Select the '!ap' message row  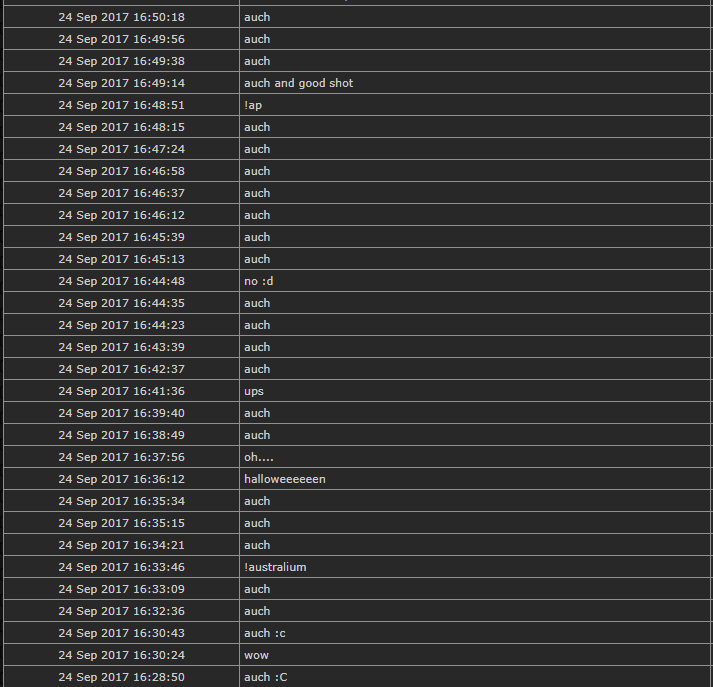(357, 105)
